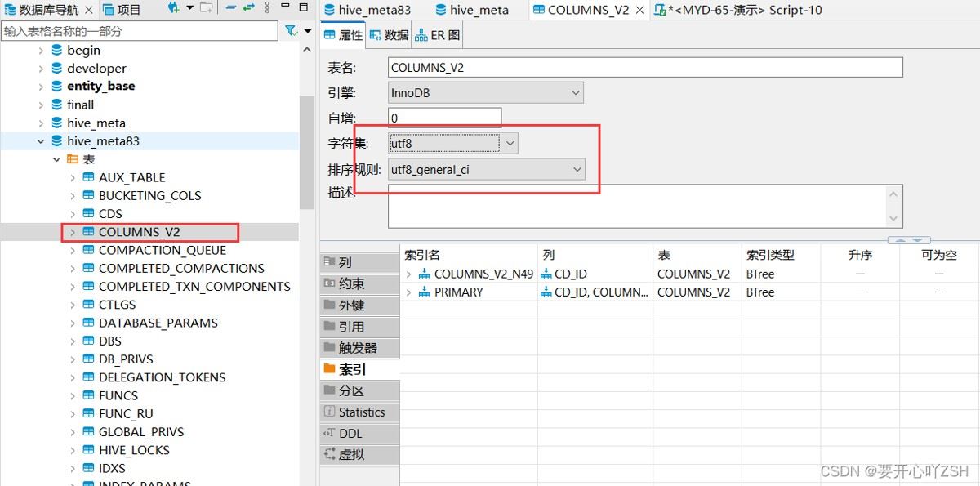Open the filter settings dropdown arrow
This screenshot has width=980, height=486.
(308, 31)
